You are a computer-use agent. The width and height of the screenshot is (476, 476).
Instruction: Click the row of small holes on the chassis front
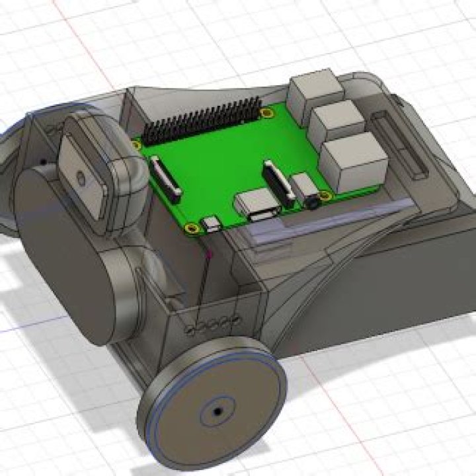click(x=213, y=325)
